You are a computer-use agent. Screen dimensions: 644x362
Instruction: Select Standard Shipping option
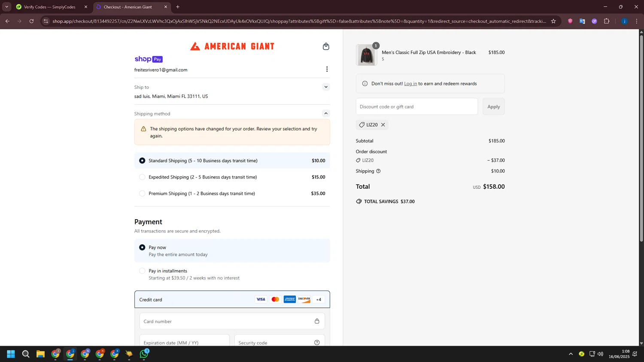click(x=232, y=160)
